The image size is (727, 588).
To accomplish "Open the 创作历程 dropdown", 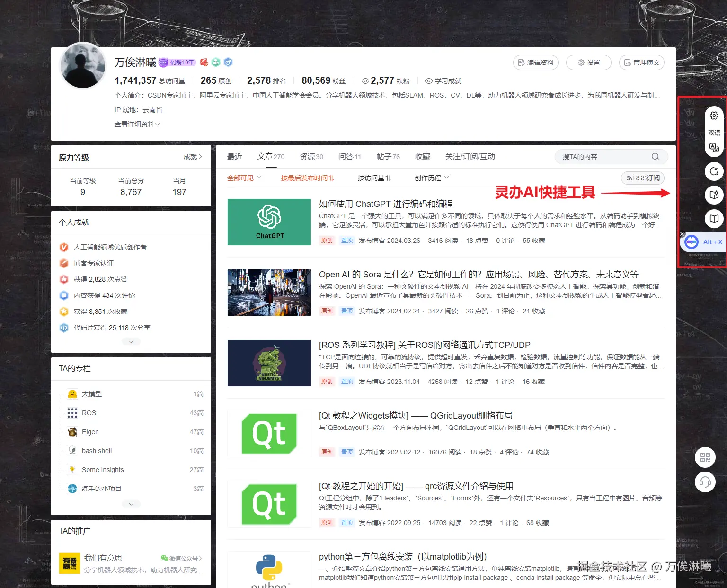I will 432,178.
